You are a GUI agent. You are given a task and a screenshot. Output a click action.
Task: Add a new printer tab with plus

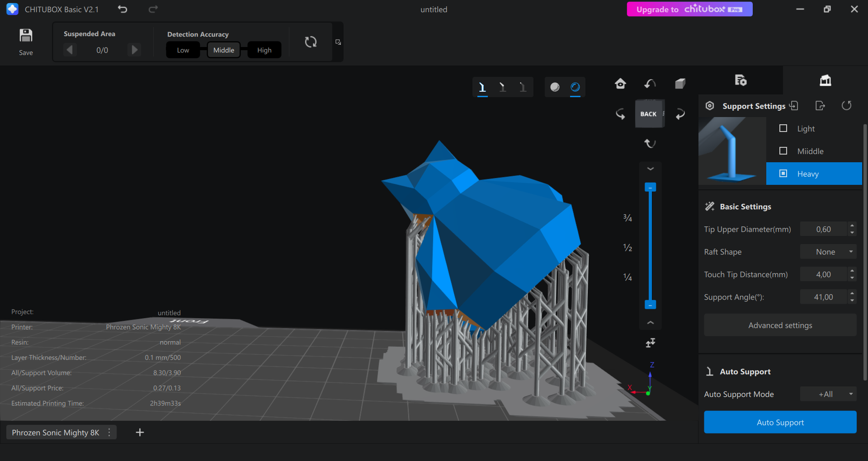(140, 433)
